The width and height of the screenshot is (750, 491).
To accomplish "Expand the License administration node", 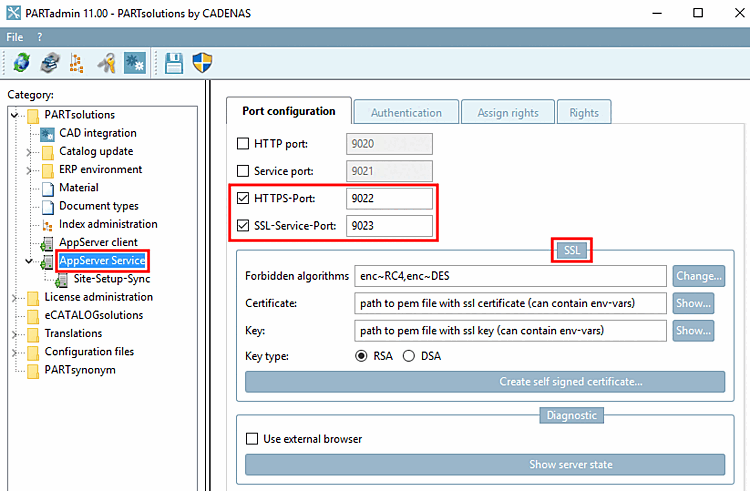I will (x=14, y=298).
